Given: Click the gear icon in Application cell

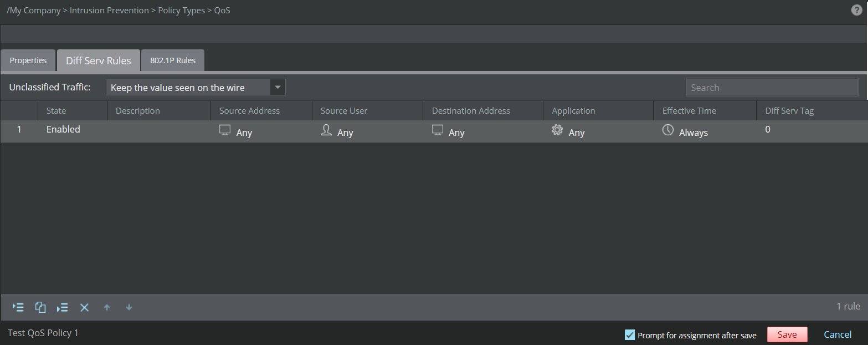Looking at the screenshot, I should [557, 130].
